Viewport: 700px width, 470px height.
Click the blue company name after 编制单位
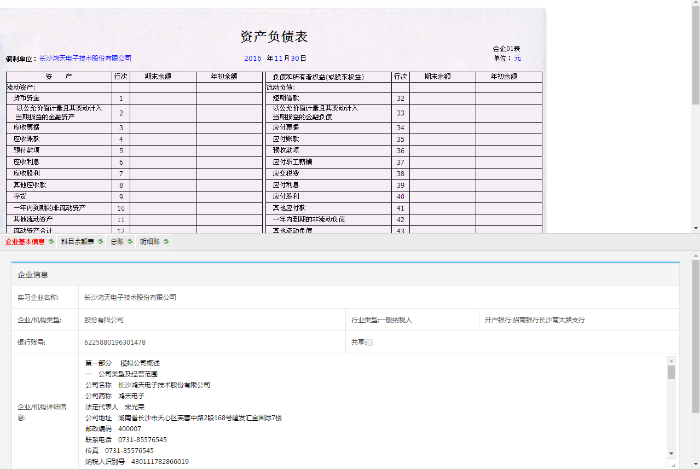(x=85, y=58)
